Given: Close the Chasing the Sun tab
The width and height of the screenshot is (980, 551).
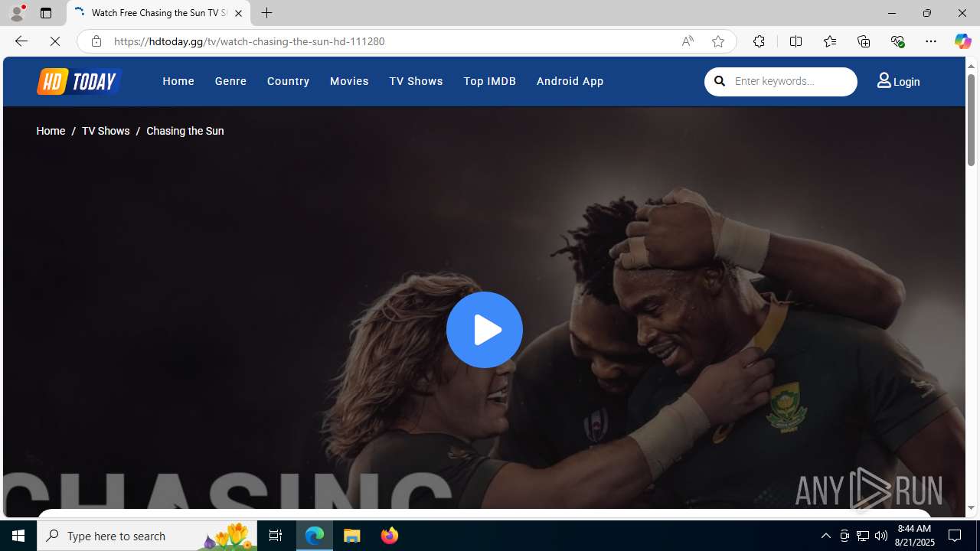Looking at the screenshot, I should click(x=238, y=13).
